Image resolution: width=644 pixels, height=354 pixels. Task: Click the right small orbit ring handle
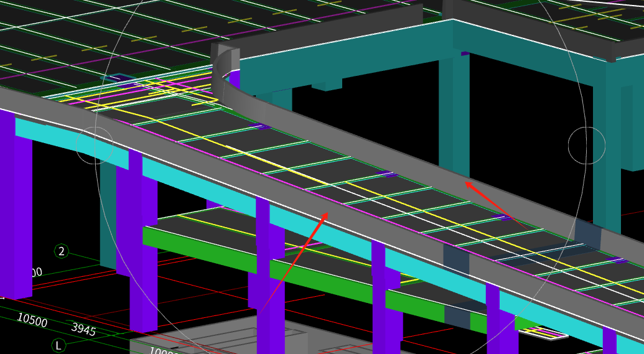pos(587,146)
